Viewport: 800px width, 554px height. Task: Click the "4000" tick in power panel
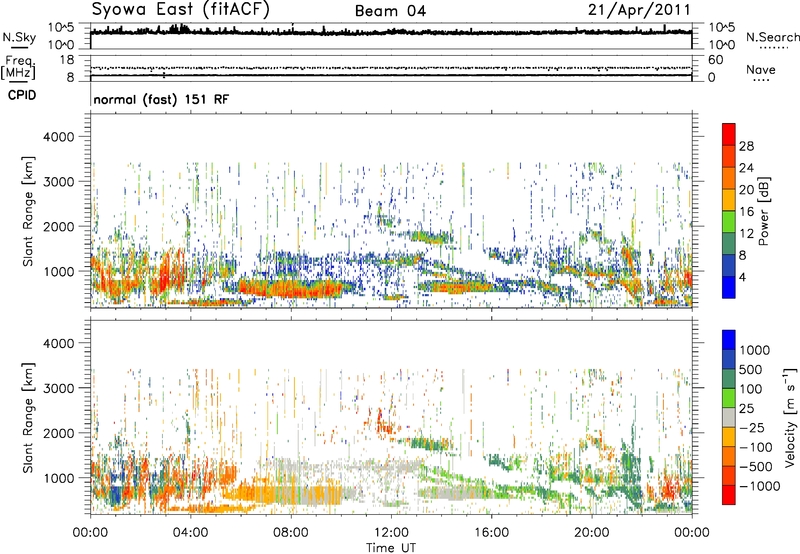coord(58,137)
